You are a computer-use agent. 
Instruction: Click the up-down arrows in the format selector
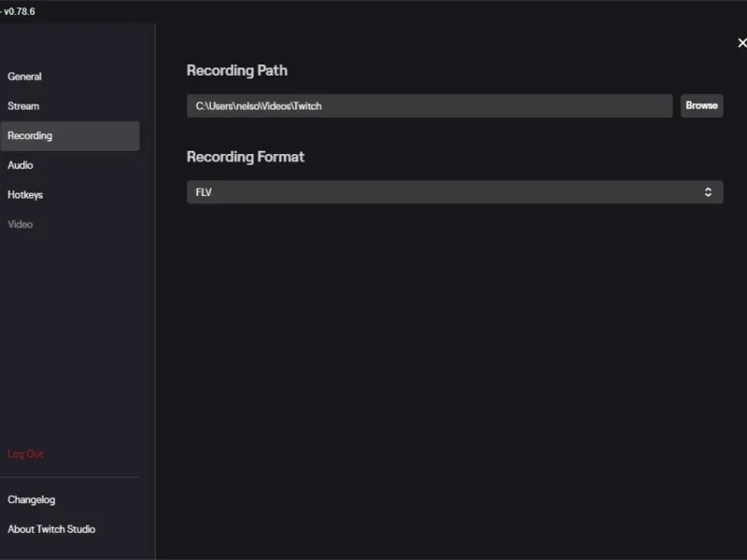coord(708,192)
